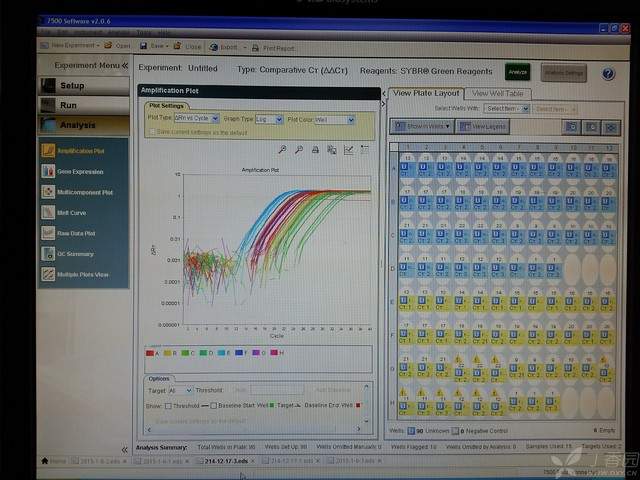The height and width of the screenshot is (480, 640).
Task: Open the Select Wells With Select Item dropdown
Action: [x=507, y=109]
